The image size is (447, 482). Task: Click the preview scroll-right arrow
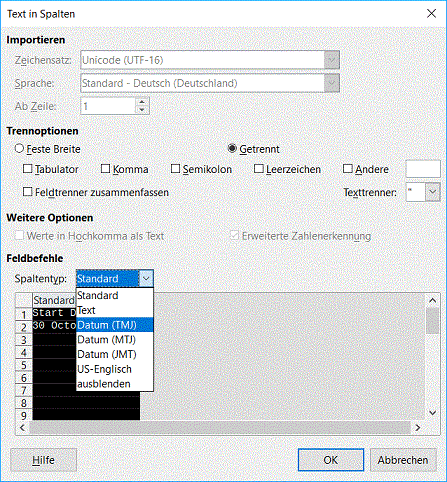pyautogui.click(x=418, y=428)
